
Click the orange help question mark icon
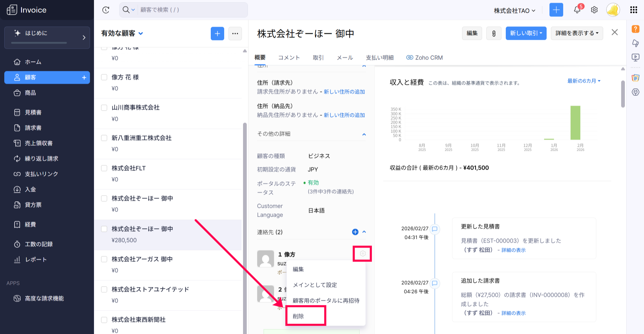click(635, 29)
